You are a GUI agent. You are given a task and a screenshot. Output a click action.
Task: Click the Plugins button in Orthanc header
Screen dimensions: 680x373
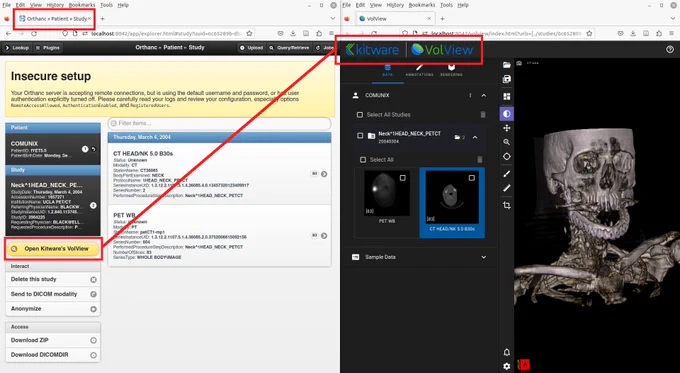tap(48, 48)
